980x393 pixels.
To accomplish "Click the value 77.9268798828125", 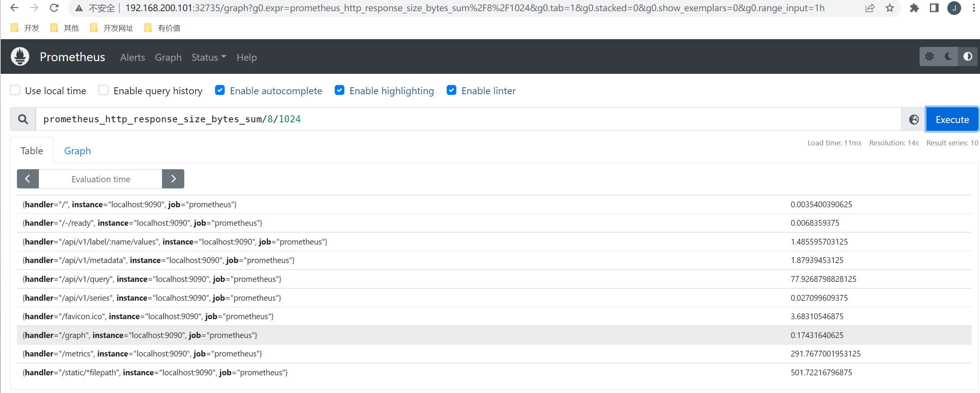I will pos(823,279).
